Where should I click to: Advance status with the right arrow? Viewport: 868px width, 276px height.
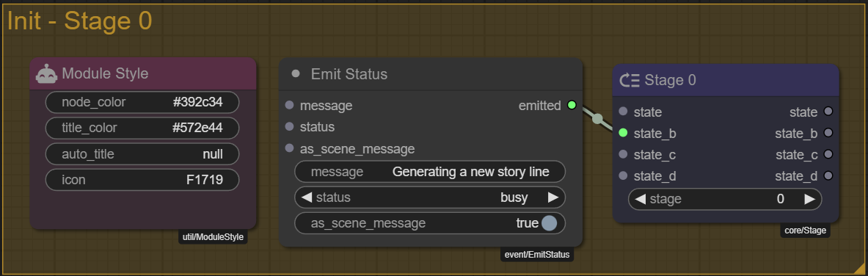coord(553,197)
